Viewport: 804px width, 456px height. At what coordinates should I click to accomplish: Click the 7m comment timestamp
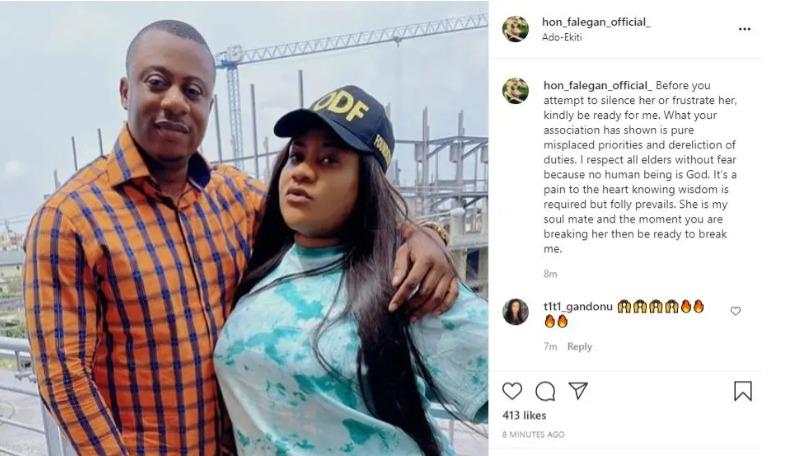[550, 347]
